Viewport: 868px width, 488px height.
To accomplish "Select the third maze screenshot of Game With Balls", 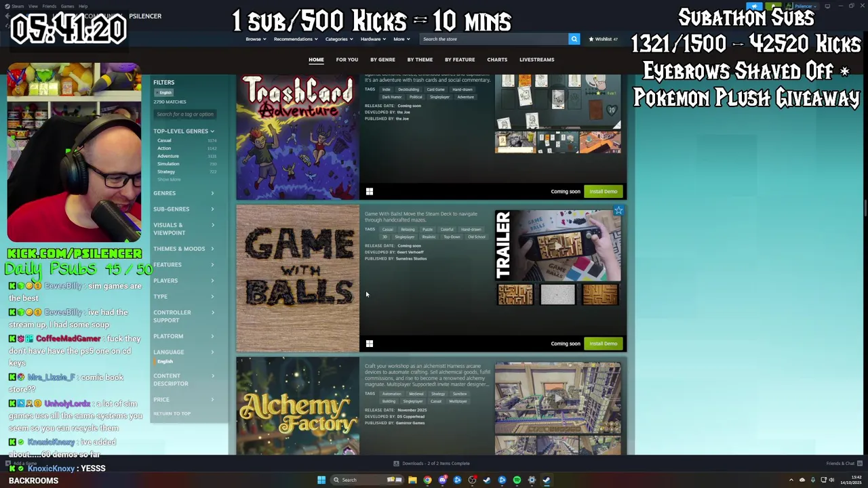I will point(600,294).
